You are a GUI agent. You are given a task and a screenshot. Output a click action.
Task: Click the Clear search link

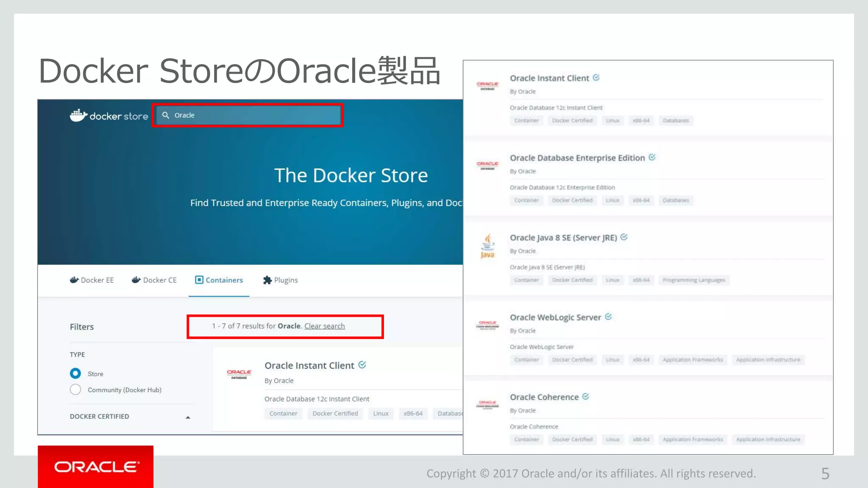coord(325,326)
